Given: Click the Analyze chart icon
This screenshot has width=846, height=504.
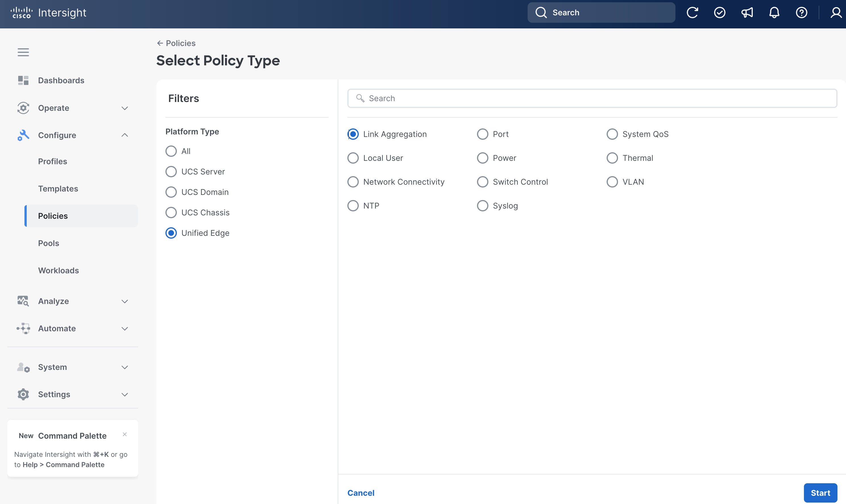Looking at the screenshot, I should click(x=23, y=301).
